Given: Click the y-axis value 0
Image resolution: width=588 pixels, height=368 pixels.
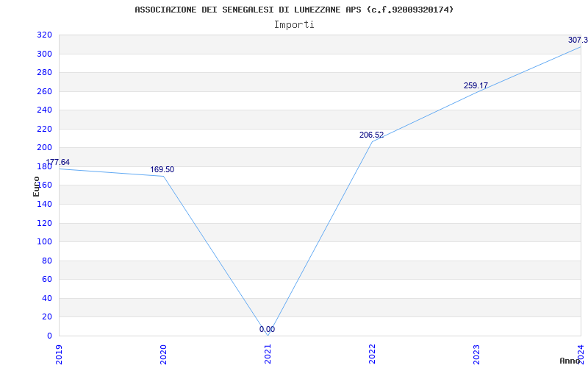Looking at the screenshot, I should coord(49,336).
